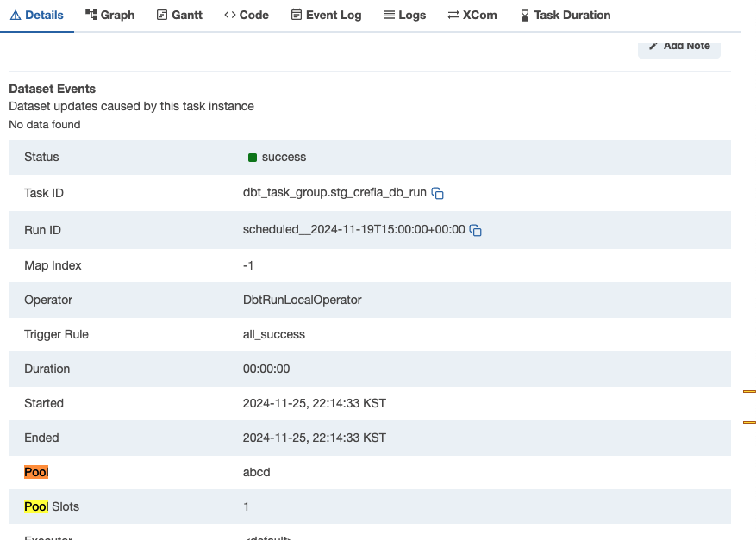The height and width of the screenshot is (540, 756).
Task: Select the Details tab
Action: click(x=37, y=15)
